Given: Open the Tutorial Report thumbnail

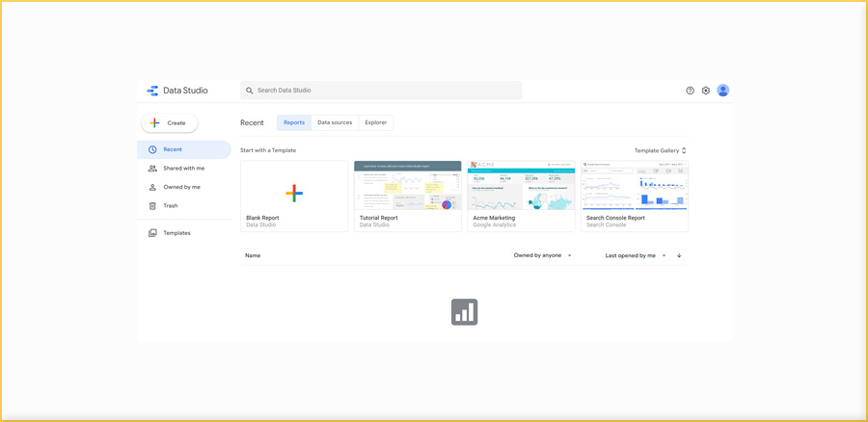Looking at the screenshot, I should coord(407,185).
